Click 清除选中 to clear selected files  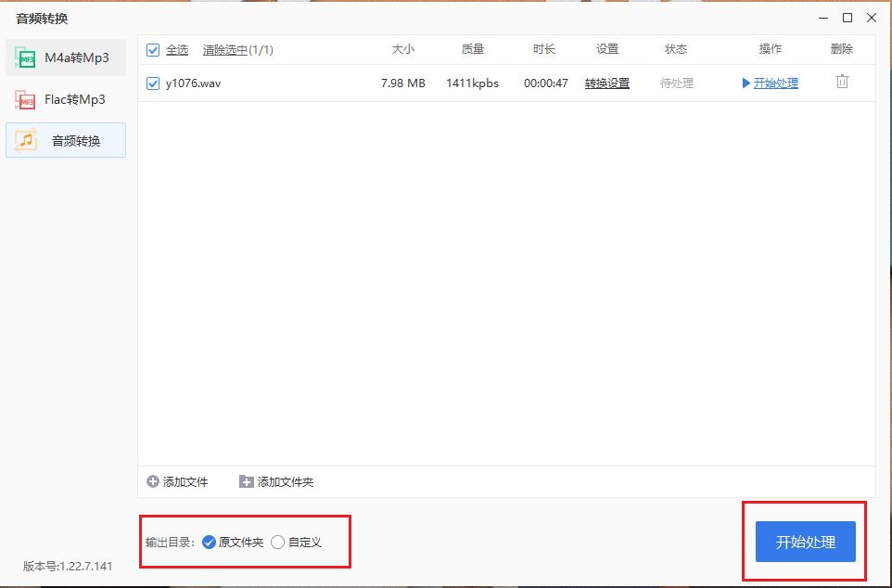coord(224,50)
